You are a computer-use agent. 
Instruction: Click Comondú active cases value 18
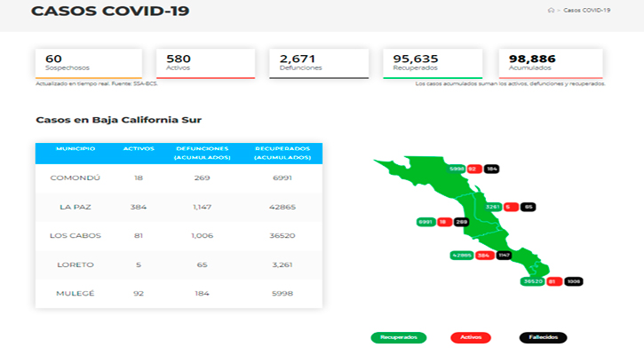pyautogui.click(x=139, y=178)
